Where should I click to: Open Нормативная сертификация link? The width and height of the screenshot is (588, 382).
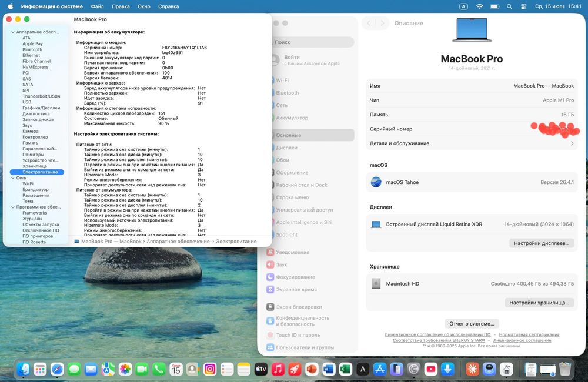tap(529, 334)
